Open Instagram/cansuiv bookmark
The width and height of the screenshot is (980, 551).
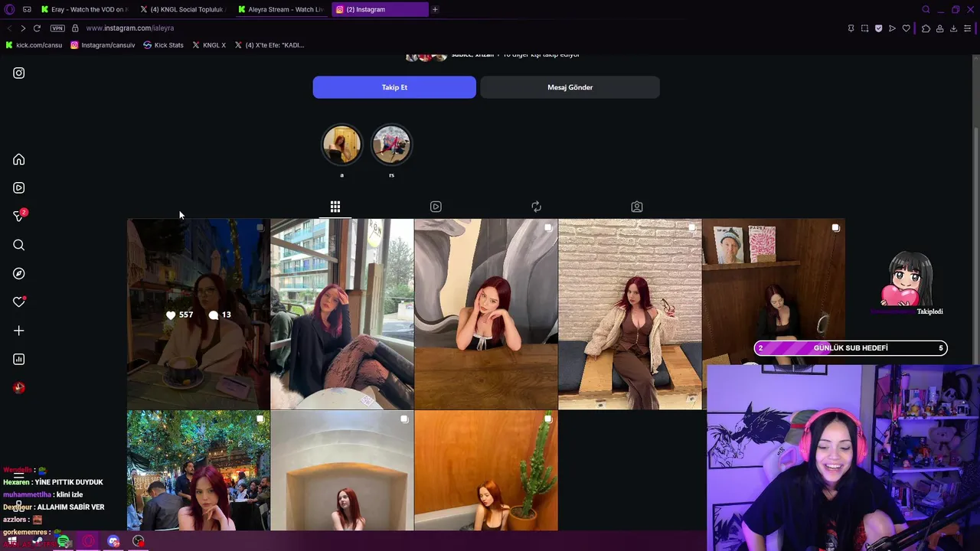click(103, 45)
